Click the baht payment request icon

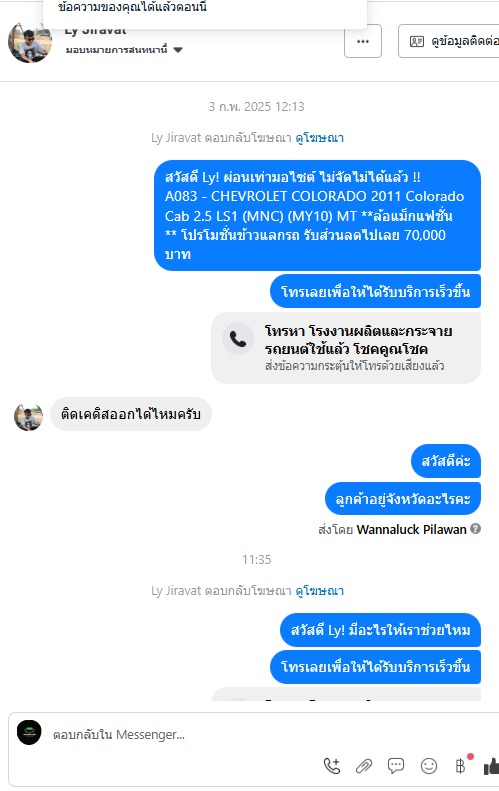pyautogui.click(x=460, y=766)
